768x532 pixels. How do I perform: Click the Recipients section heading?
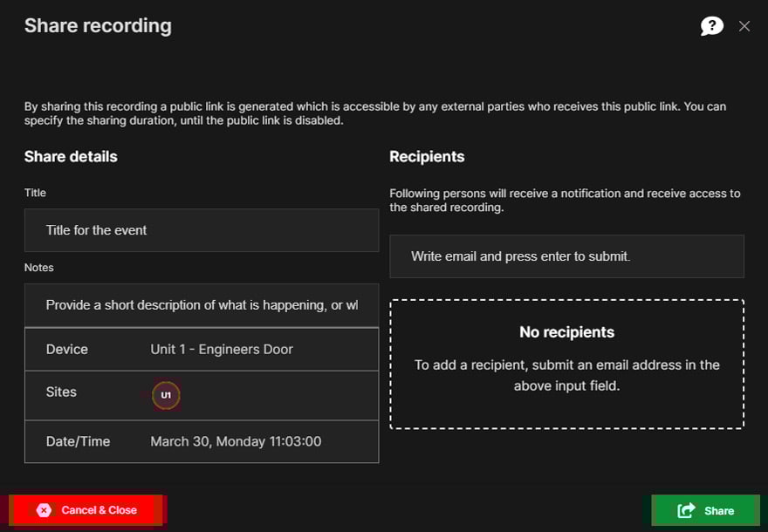click(x=427, y=156)
